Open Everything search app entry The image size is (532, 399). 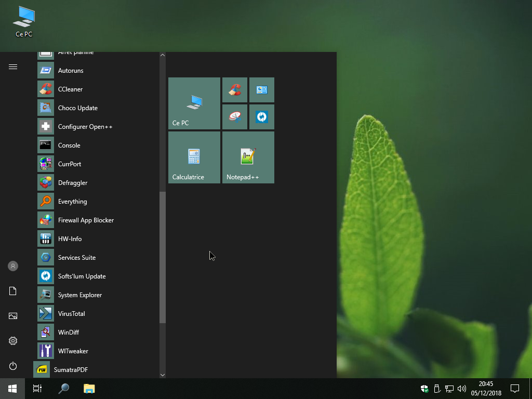(x=97, y=202)
